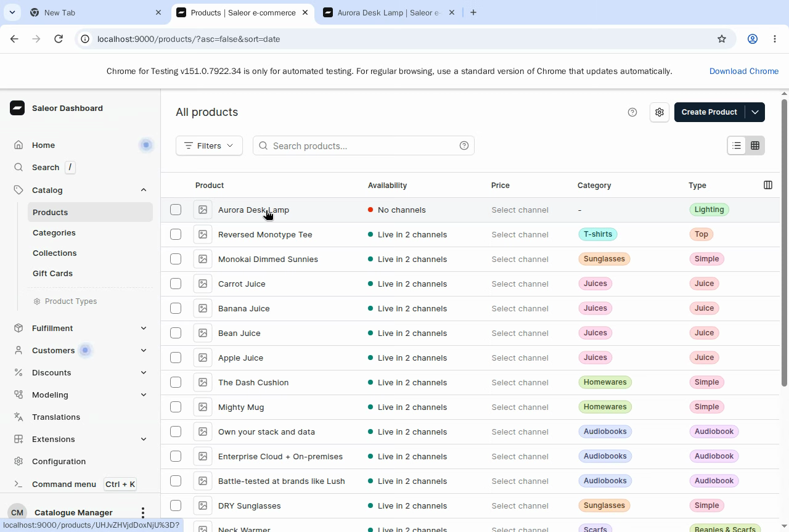Open Categories in the Catalog menu

(54, 232)
